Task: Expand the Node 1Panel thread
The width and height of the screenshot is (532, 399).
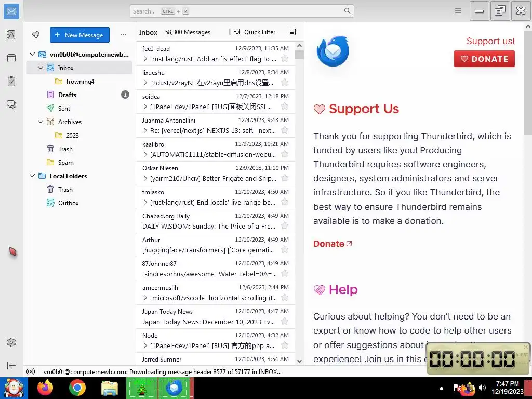Action: 145,345
